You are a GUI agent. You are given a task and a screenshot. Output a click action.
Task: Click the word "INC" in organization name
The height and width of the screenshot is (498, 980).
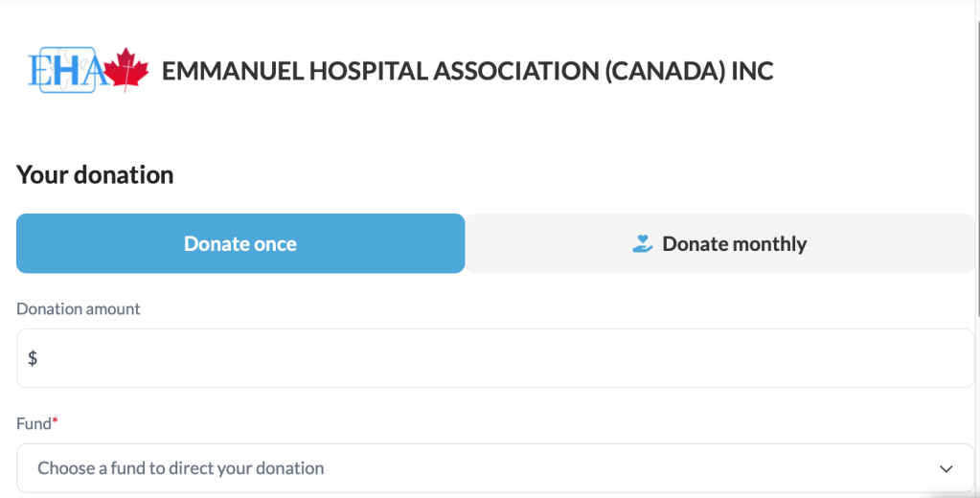click(752, 71)
